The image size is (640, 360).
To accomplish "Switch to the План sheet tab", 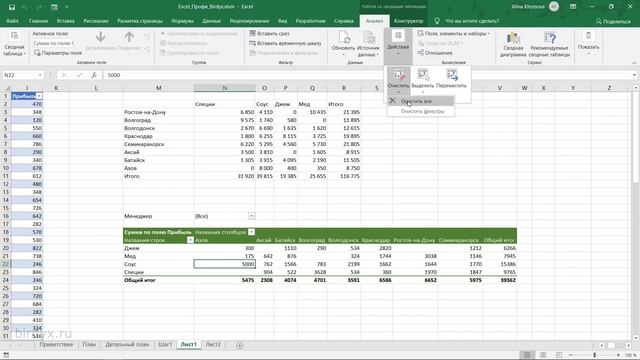I will click(x=89, y=344).
